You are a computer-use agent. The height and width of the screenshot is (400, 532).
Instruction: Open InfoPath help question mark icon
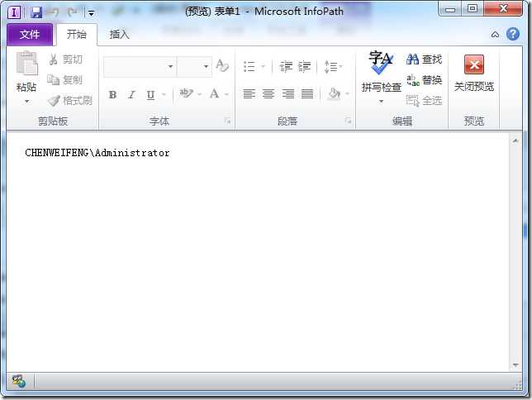513,34
